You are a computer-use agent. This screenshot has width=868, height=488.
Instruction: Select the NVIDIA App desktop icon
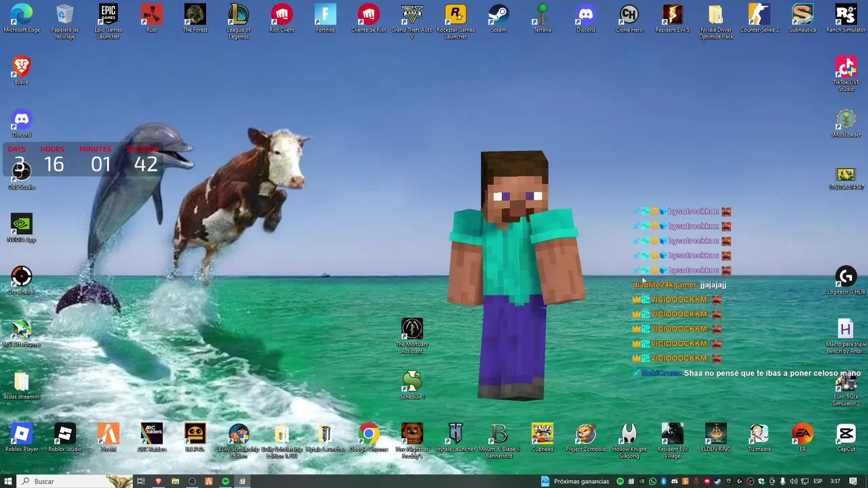point(22,228)
